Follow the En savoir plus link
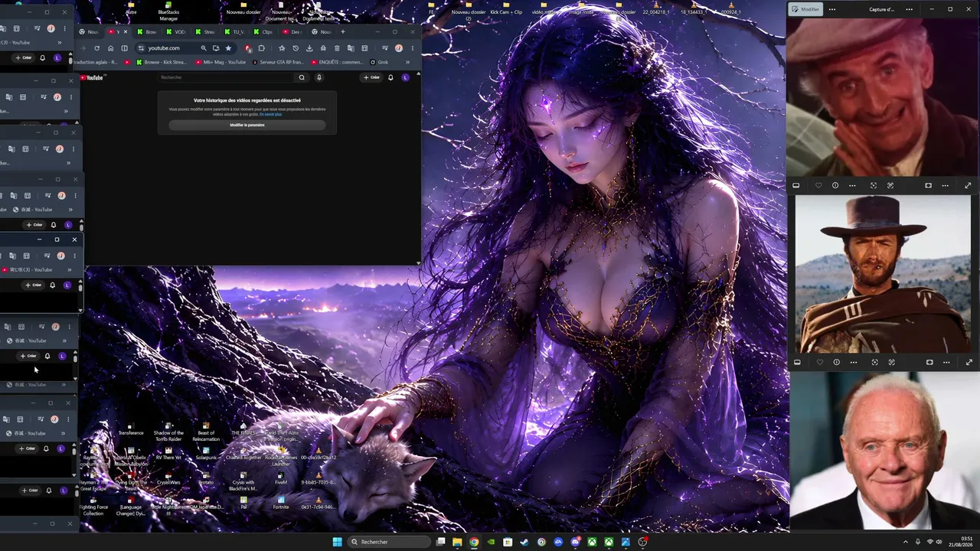980x551 pixels. 271,114
